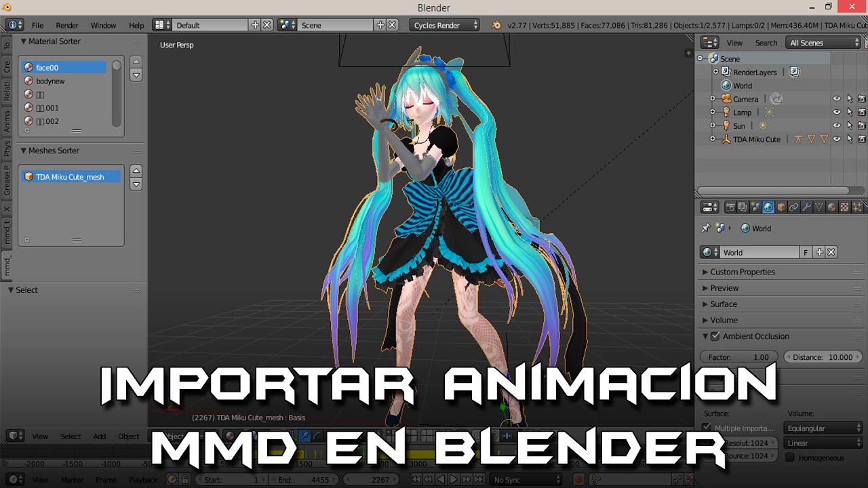This screenshot has width=868, height=488.
Task: Open the Render menu
Action: [x=67, y=25]
